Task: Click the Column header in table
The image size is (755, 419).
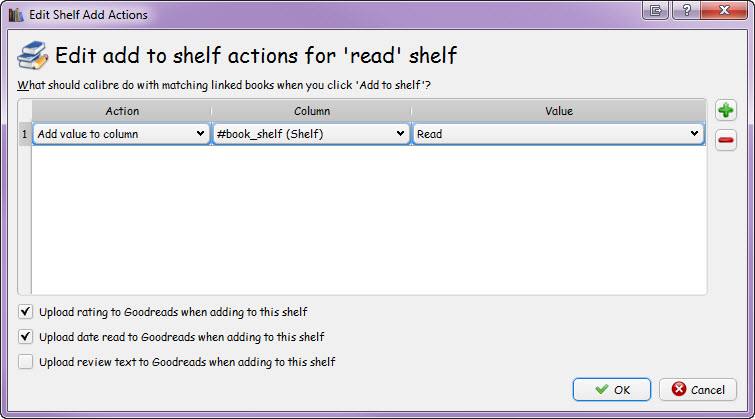Action: click(311, 111)
